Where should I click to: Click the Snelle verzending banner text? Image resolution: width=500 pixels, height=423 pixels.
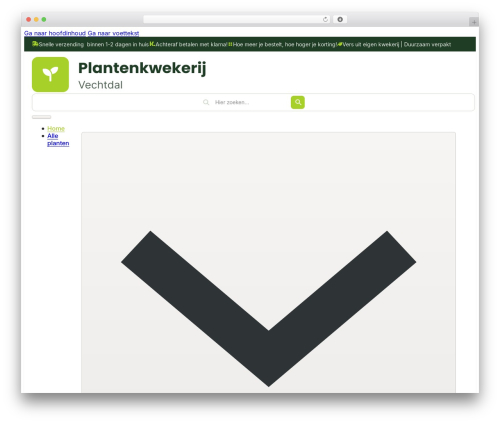(94, 44)
